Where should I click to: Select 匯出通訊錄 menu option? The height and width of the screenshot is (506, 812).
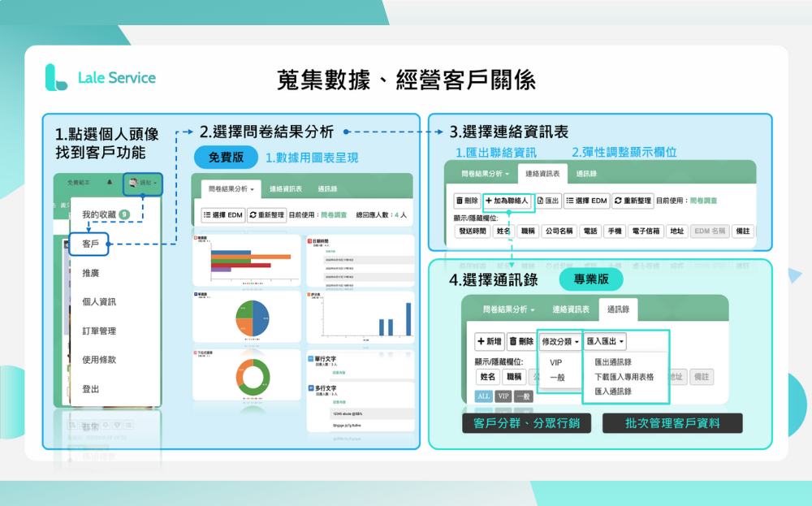tap(613, 362)
